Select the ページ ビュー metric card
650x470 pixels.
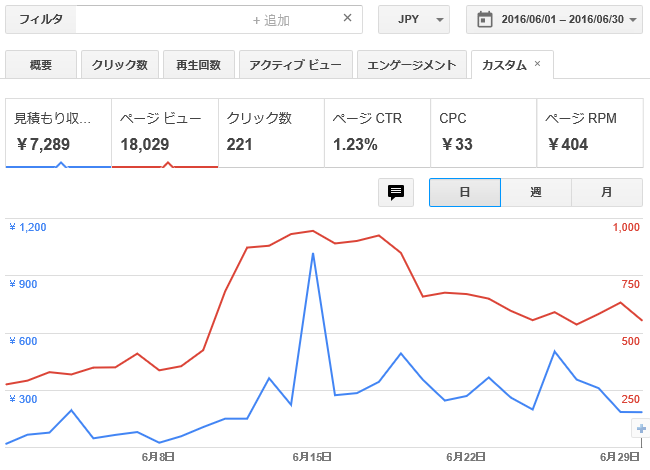click(x=165, y=131)
